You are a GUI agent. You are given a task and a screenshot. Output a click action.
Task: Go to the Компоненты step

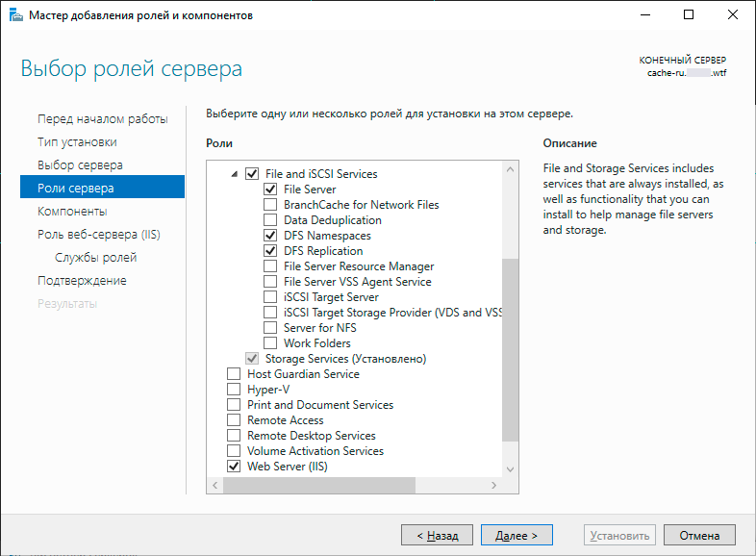click(72, 212)
